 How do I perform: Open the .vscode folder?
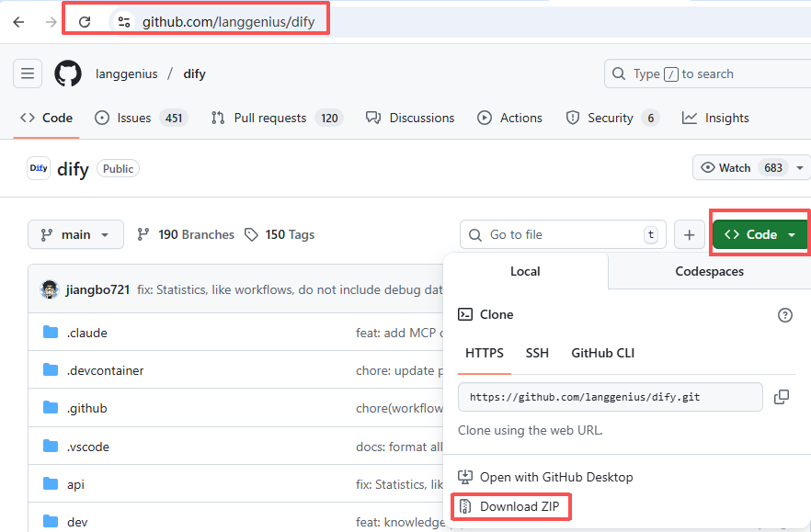(88, 447)
